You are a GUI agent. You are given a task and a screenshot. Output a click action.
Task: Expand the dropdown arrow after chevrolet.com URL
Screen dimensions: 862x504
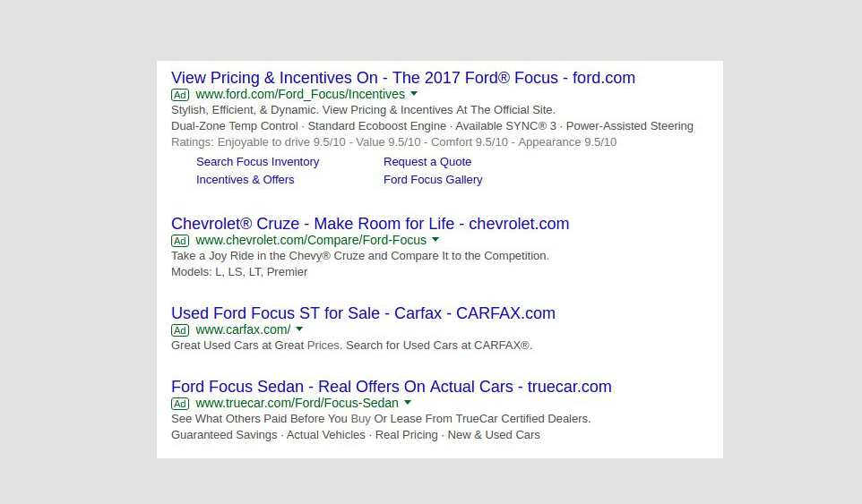tap(435, 240)
